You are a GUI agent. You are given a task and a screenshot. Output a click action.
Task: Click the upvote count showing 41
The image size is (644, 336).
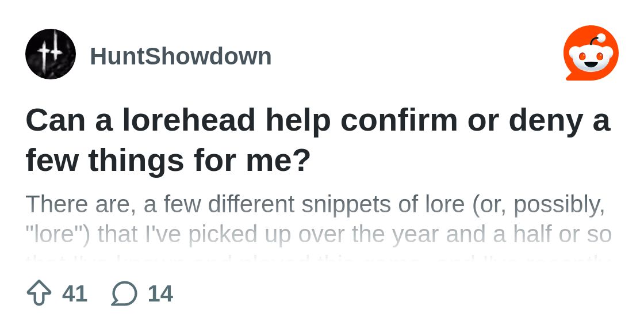click(74, 293)
